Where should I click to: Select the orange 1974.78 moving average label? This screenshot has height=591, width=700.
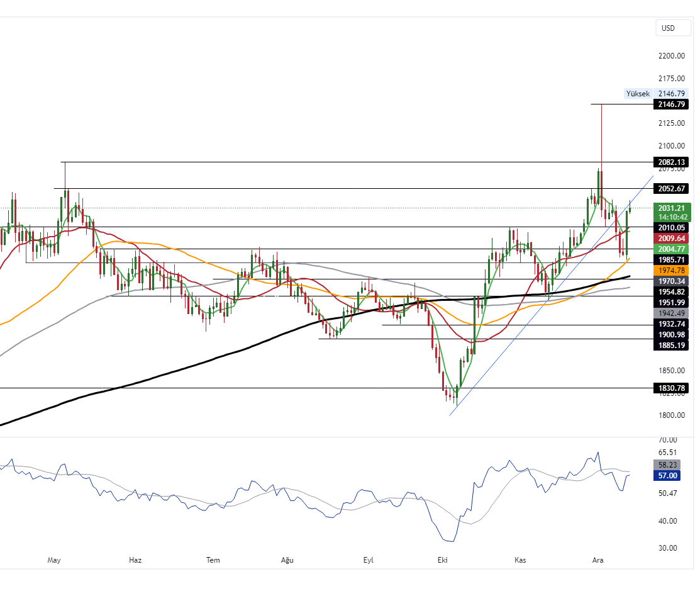(x=671, y=270)
